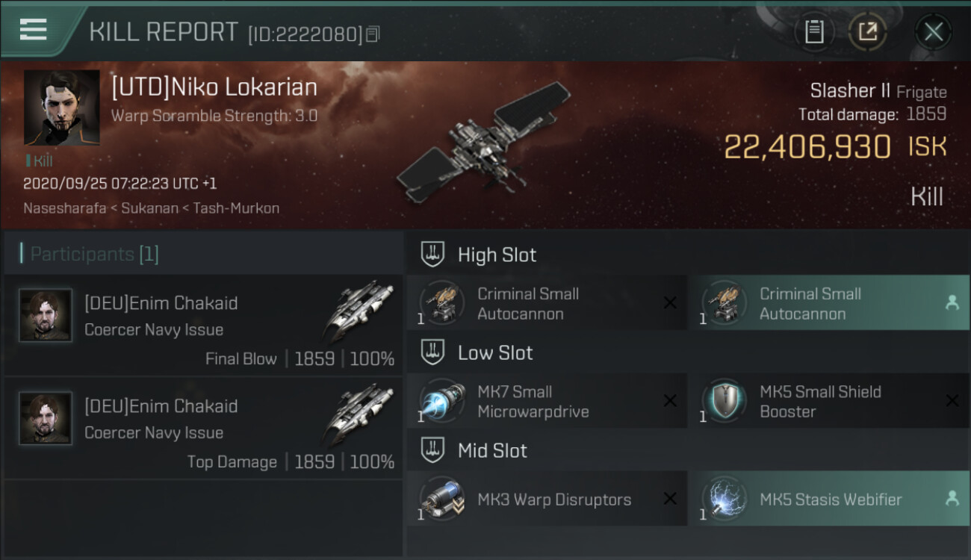Viewport: 971px width, 560px height.
Task: Select the first Criminal Small Autocannon
Action: 546,304
